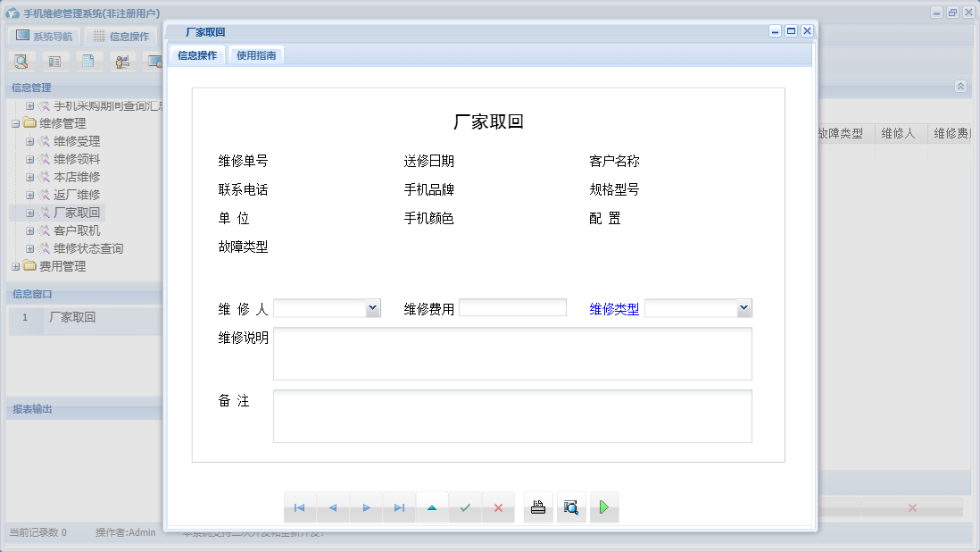The image size is (980, 552).
Task: Click the next record arrow icon
Action: pos(367,507)
